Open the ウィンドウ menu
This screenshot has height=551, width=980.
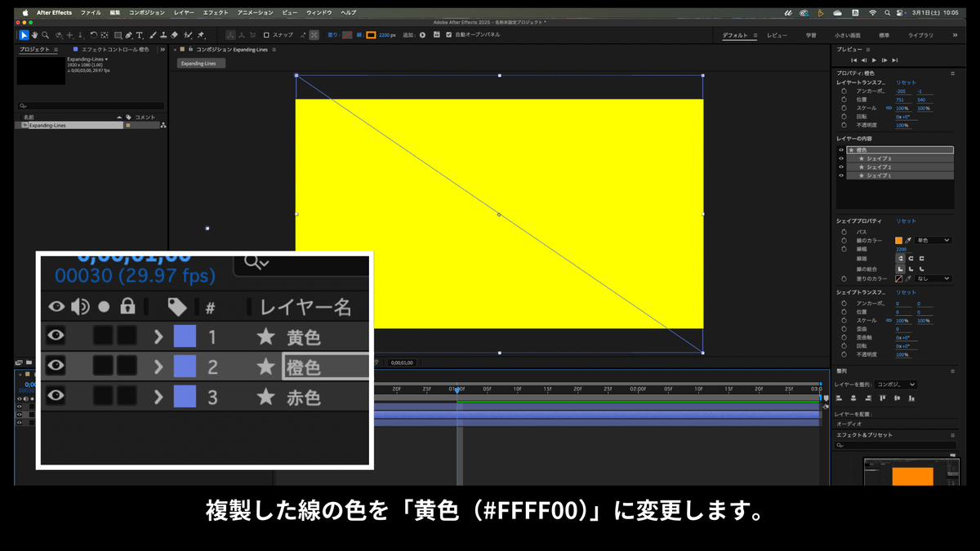pyautogui.click(x=320, y=13)
